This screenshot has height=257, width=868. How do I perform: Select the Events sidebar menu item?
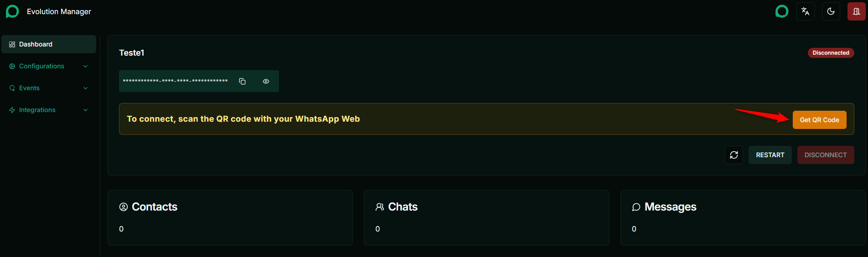pyautogui.click(x=49, y=88)
